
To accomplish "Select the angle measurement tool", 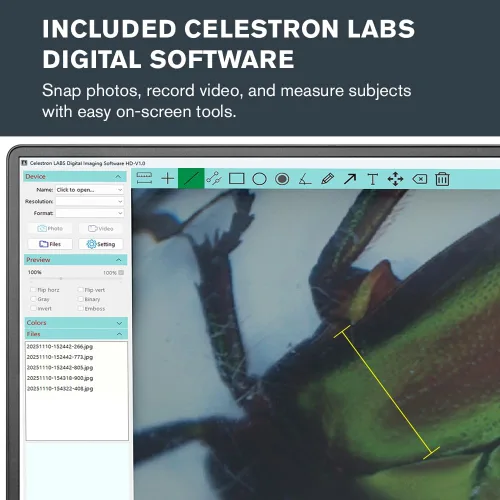I will pyautogui.click(x=305, y=179).
